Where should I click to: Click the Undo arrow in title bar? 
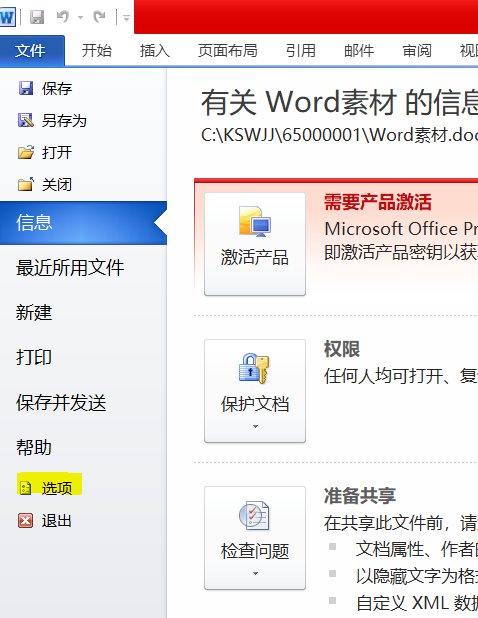point(63,17)
